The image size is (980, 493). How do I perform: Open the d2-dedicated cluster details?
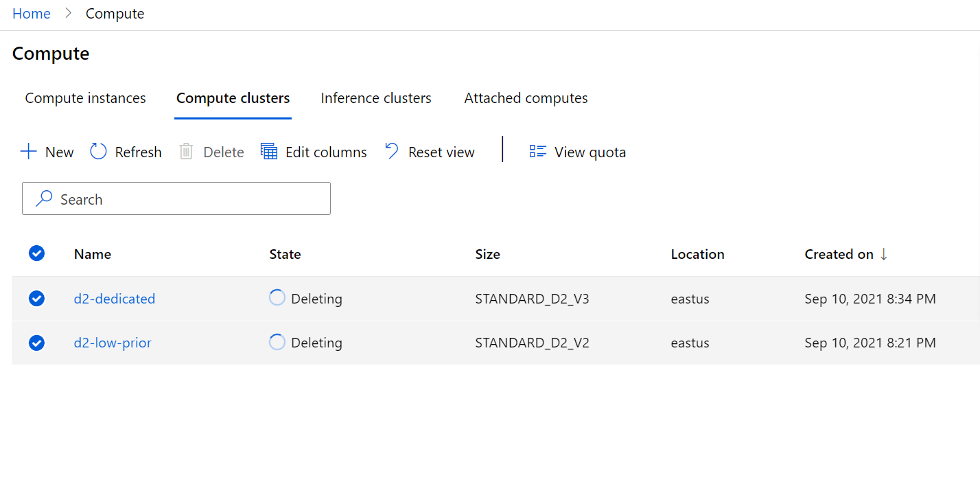pyautogui.click(x=114, y=298)
